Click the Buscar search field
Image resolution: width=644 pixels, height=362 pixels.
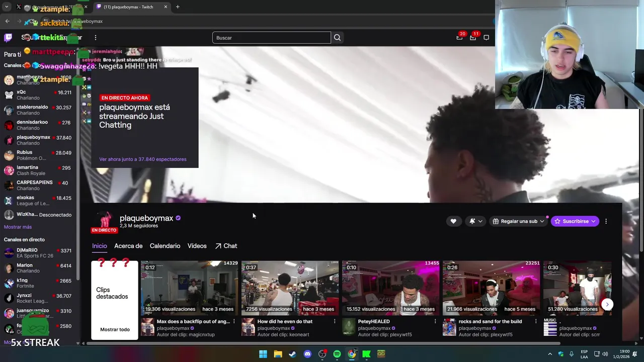272,38
